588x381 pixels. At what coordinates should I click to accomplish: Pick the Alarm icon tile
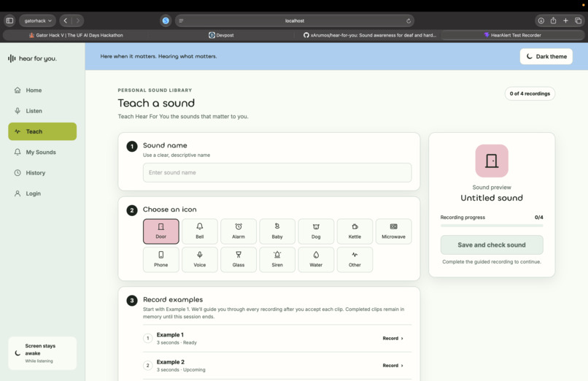[x=239, y=231]
